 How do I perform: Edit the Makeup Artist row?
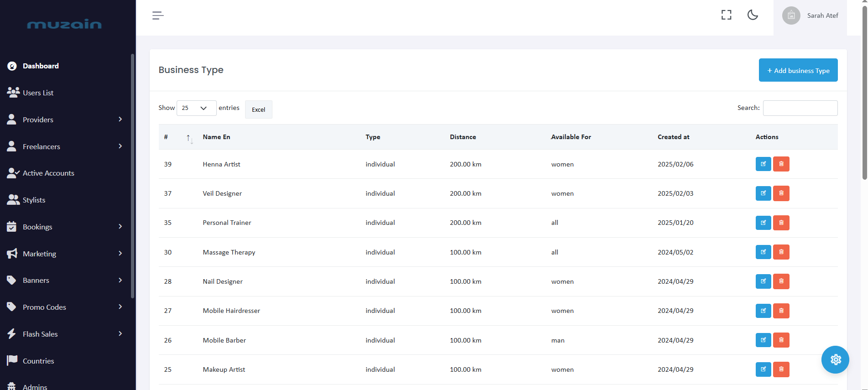click(763, 369)
